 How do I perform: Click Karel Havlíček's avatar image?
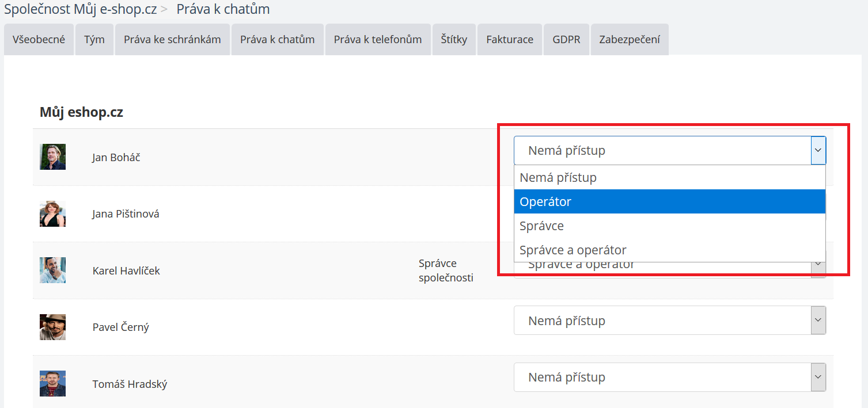[52, 270]
